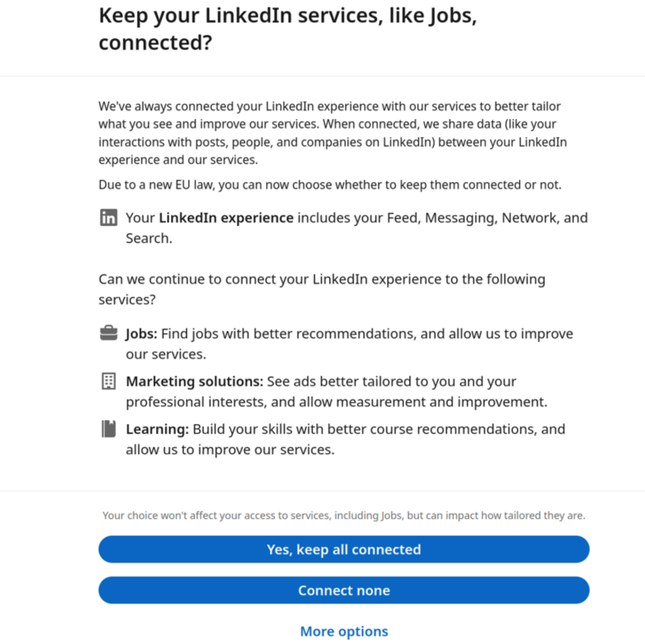Click the Jobs briefcase icon
The image size is (645, 644).
[x=109, y=333]
